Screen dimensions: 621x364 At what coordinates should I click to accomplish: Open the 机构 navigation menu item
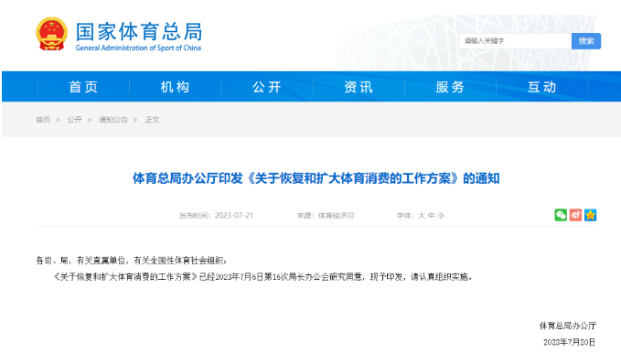coord(175,87)
